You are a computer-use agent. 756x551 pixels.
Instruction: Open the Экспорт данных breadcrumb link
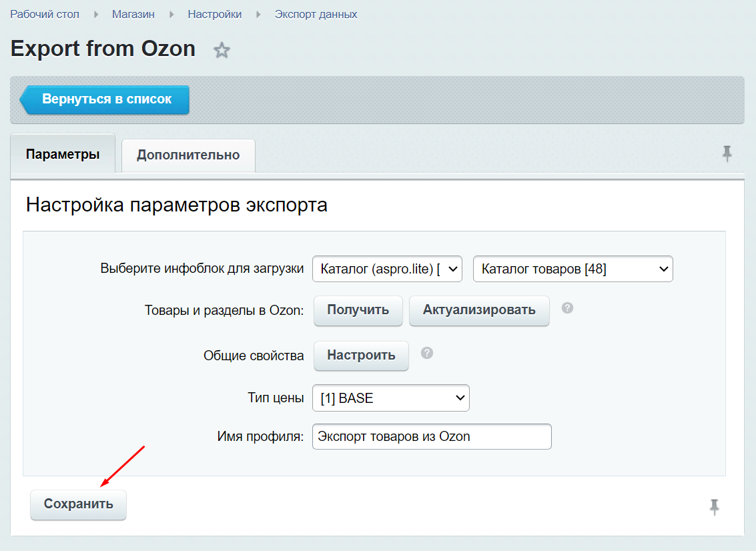click(x=316, y=15)
